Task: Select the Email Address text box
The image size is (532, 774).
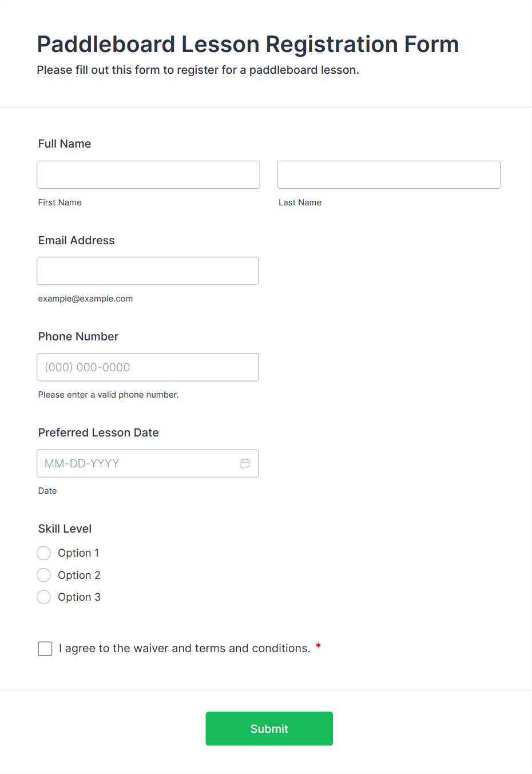Action: [x=148, y=271]
